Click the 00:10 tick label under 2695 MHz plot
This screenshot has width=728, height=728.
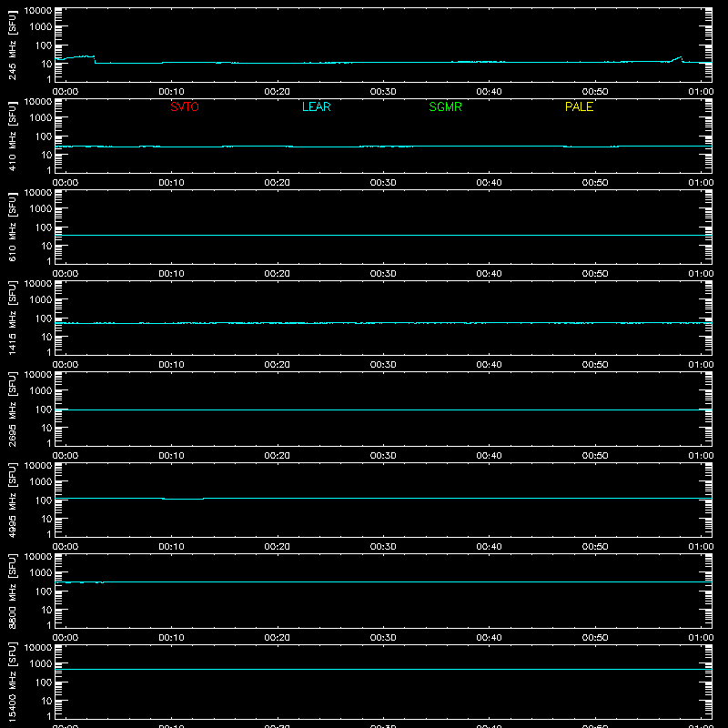click(171, 456)
